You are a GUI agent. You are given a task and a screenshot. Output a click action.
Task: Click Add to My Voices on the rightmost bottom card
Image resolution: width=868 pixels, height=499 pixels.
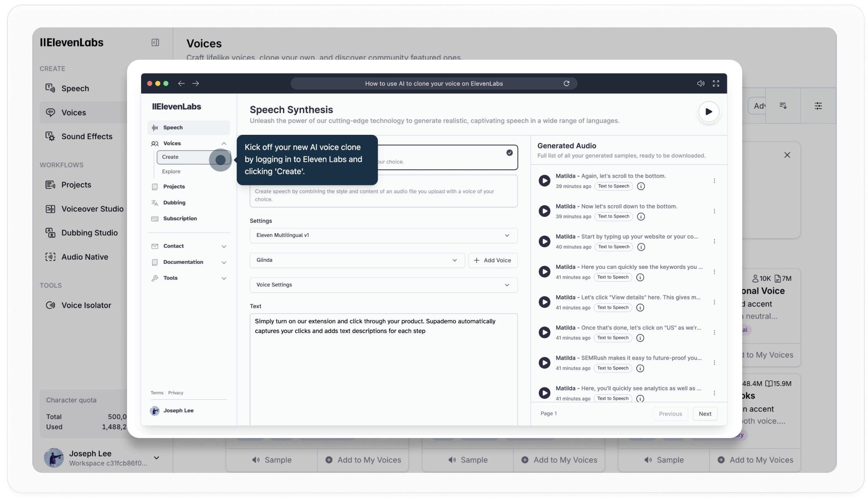[756, 460]
